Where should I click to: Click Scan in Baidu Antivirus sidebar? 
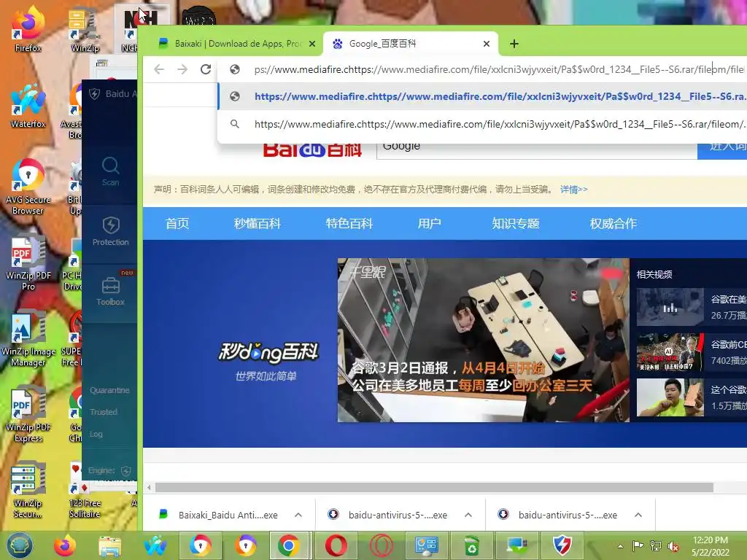pos(110,172)
